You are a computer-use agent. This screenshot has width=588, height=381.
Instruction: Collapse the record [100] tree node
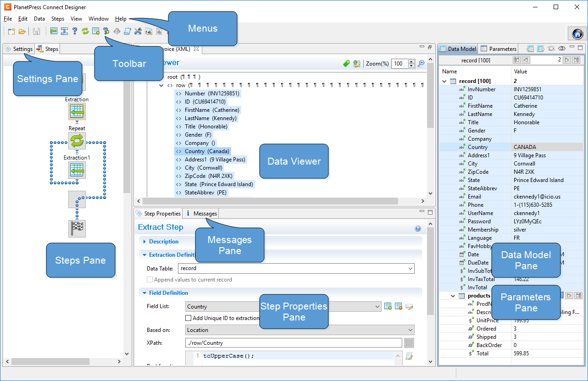(x=444, y=81)
